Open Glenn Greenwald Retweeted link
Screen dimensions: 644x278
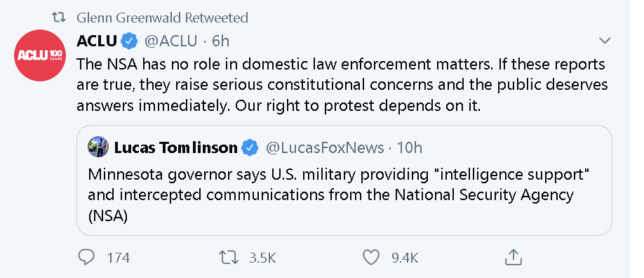[162, 18]
